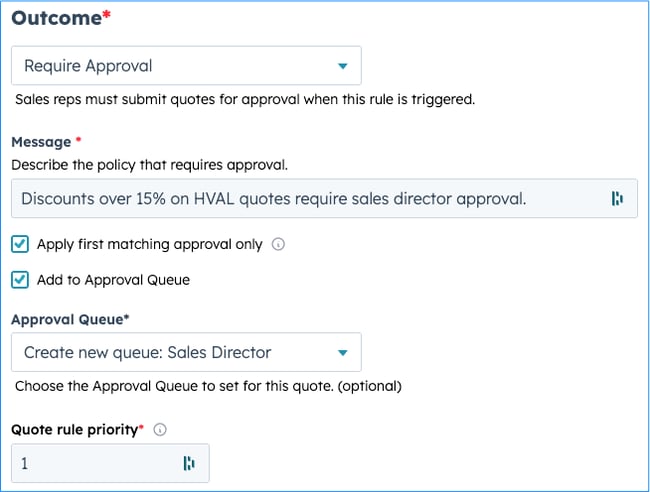Uncheck Apply first matching approval only checkbox

[x=20, y=244]
